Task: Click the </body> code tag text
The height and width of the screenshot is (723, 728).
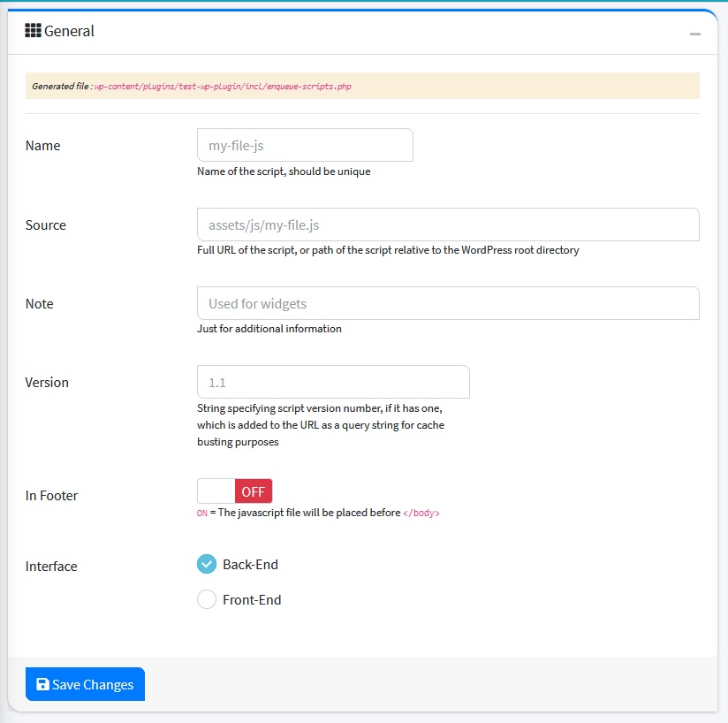Action: 421,513
